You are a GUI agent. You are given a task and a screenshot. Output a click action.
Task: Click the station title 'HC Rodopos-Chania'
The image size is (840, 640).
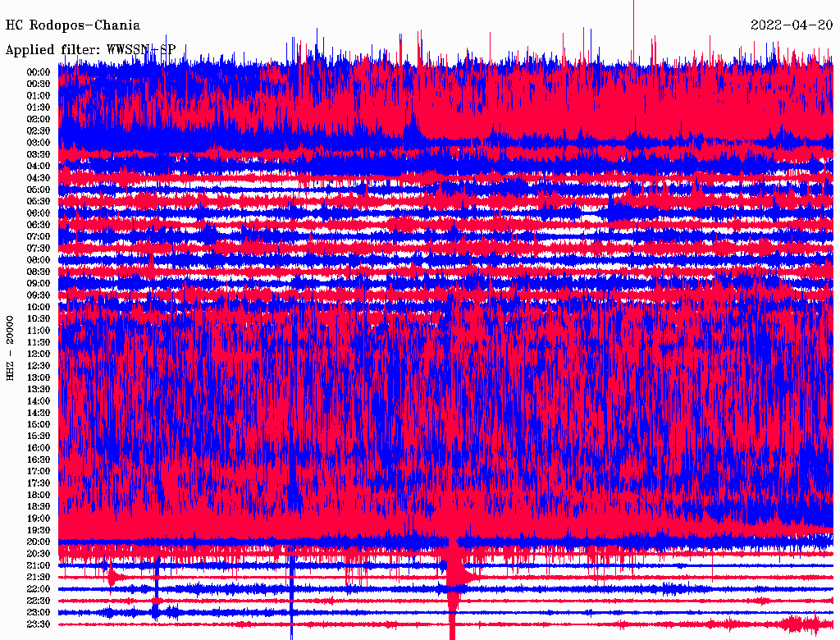tap(73, 25)
